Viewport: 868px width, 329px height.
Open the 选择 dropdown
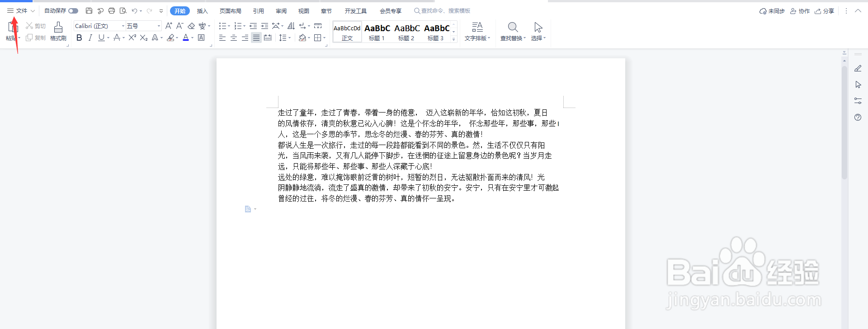point(538,32)
